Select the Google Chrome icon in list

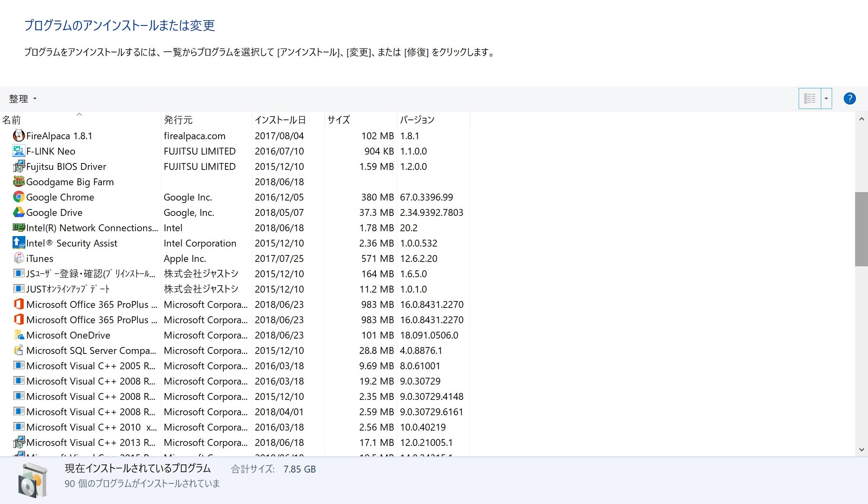click(19, 197)
